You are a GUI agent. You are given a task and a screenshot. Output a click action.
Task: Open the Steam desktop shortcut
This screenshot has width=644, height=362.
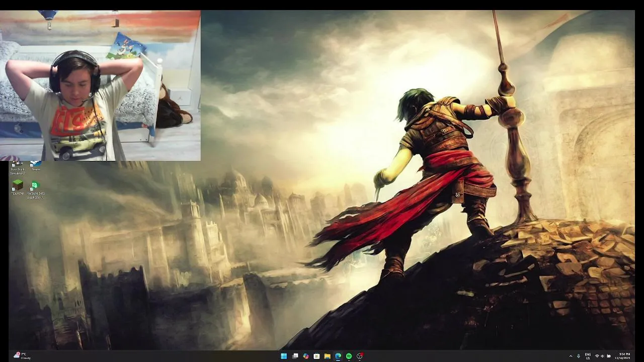pos(35,167)
